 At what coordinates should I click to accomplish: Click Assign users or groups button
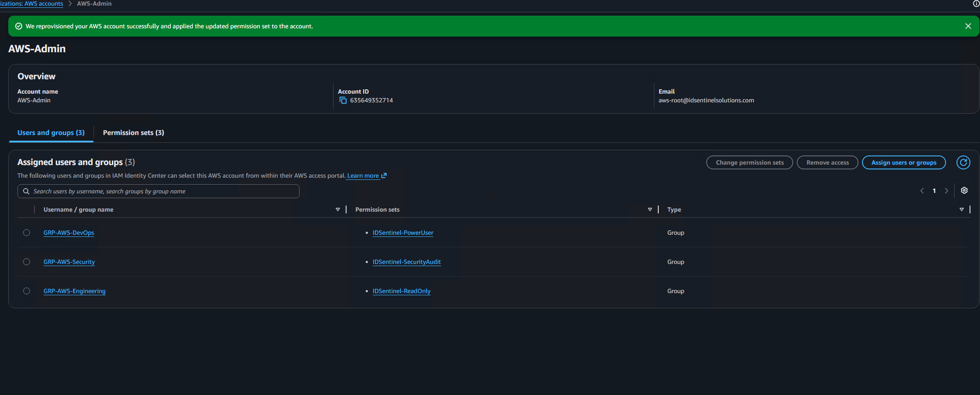(903, 162)
